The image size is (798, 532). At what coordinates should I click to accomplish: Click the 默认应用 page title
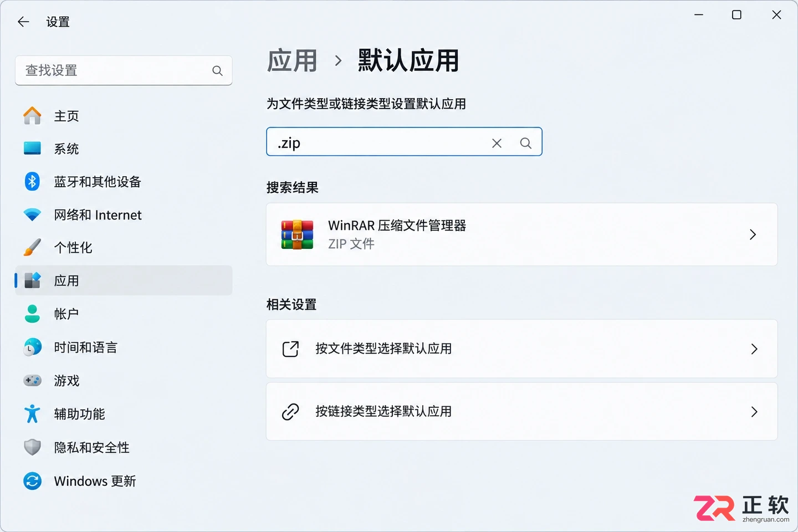point(408,60)
